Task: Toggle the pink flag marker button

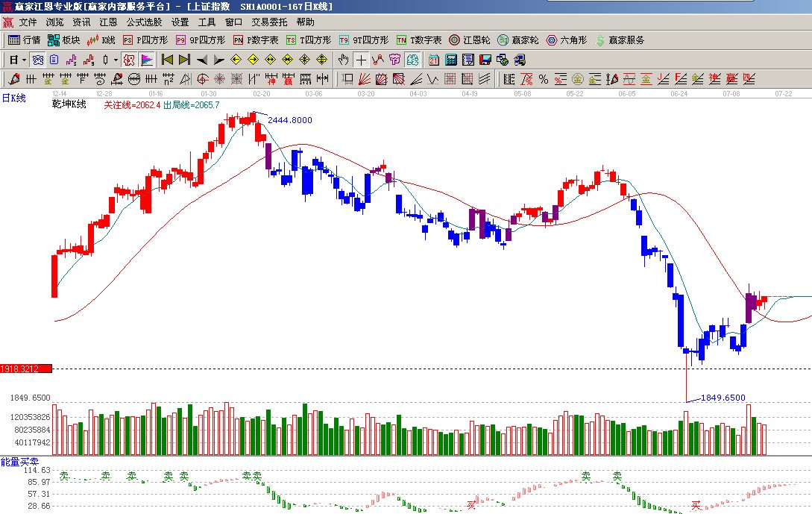Action: tap(147, 60)
